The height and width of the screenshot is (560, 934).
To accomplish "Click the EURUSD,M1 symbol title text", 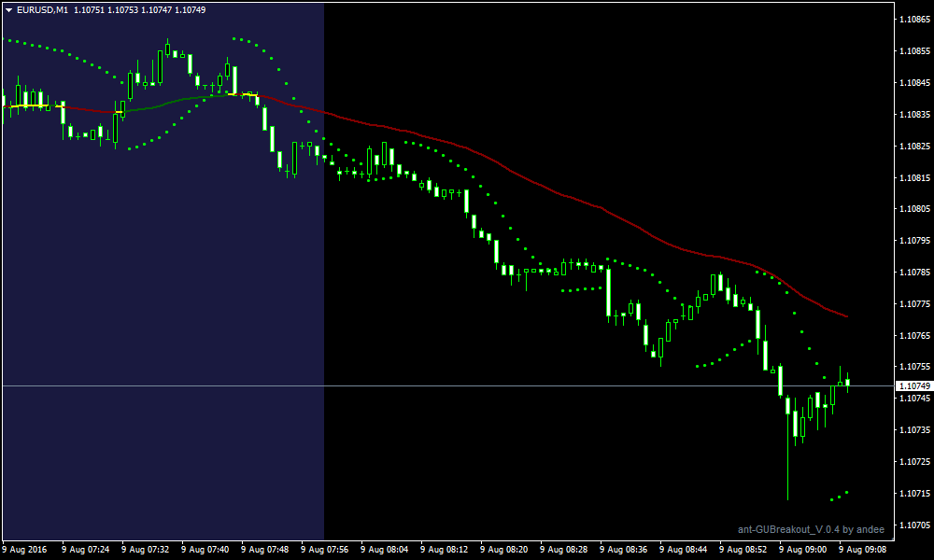I will point(42,10).
